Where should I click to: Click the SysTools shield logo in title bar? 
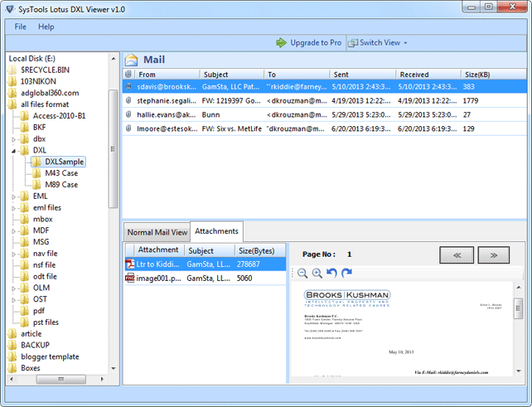tap(9, 9)
